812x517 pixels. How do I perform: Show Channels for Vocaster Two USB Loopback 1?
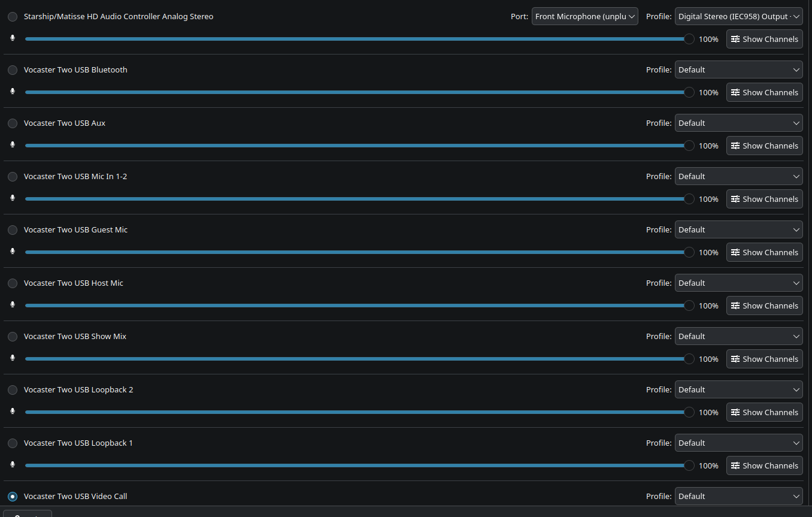point(764,465)
